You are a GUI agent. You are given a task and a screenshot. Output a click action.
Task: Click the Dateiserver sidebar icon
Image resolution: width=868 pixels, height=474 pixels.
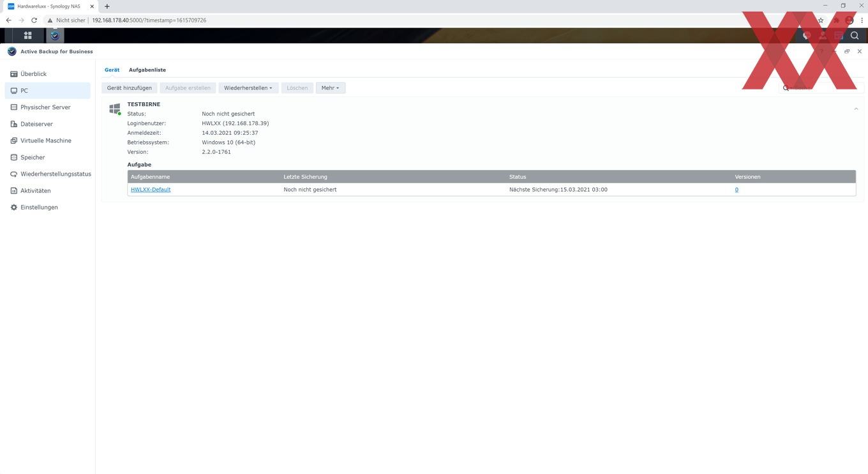14,124
